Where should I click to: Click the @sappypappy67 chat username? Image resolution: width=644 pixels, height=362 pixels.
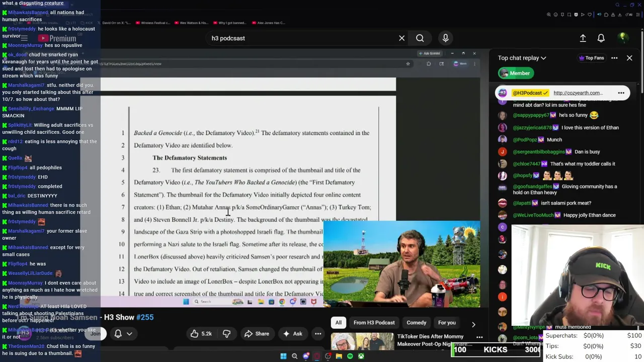(x=531, y=115)
